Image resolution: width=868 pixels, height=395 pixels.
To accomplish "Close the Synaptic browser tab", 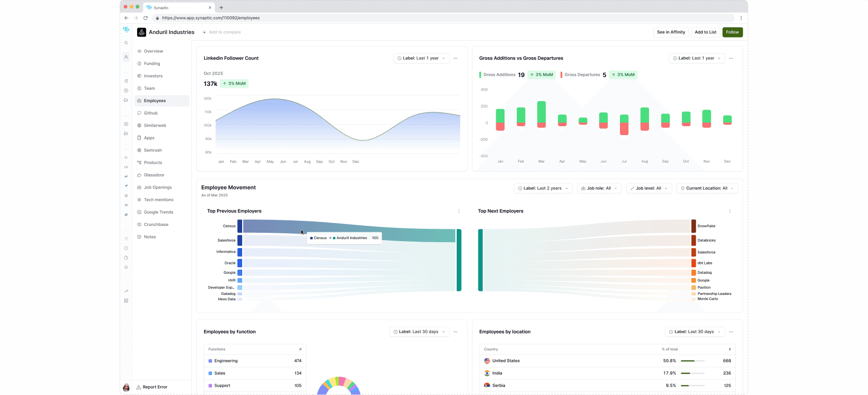I will point(210,7).
